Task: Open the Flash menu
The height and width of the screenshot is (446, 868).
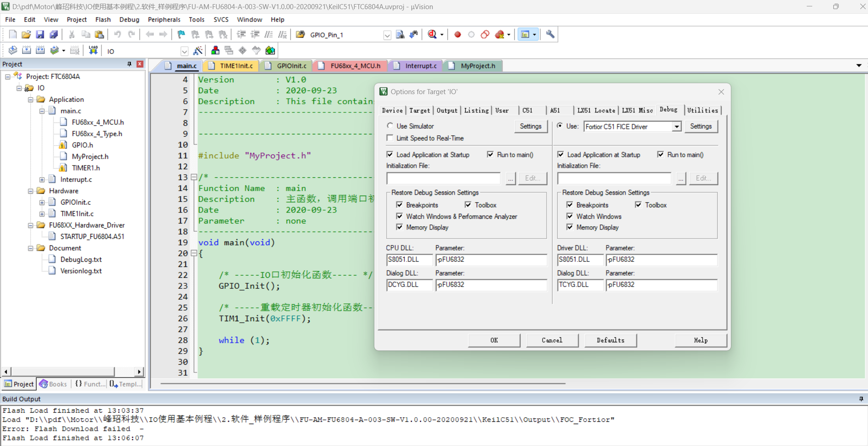Action: [103, 20]
